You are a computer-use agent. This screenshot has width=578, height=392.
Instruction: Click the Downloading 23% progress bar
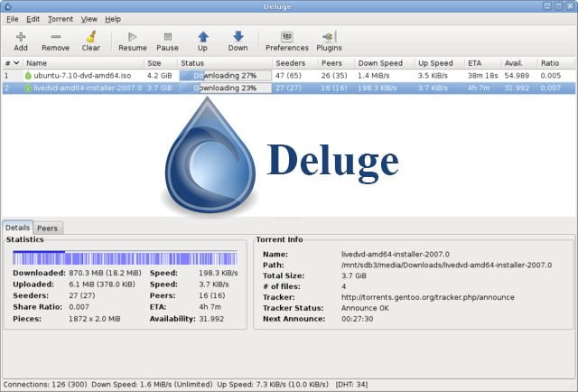coord(225,89)
